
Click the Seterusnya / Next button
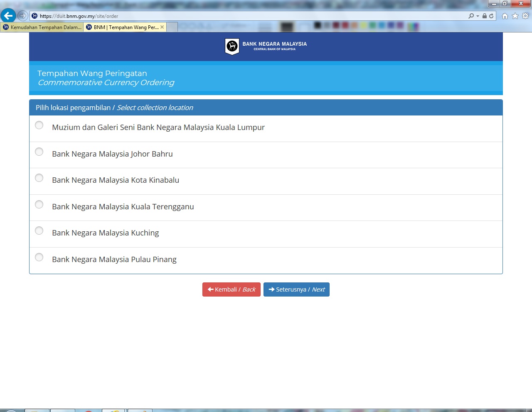(296, 289)
